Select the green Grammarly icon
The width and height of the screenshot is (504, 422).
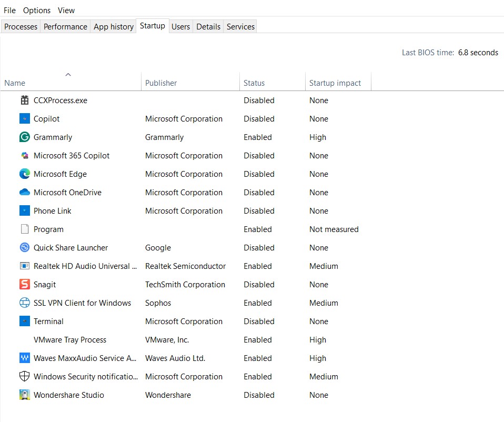click(x=24, y=137)
